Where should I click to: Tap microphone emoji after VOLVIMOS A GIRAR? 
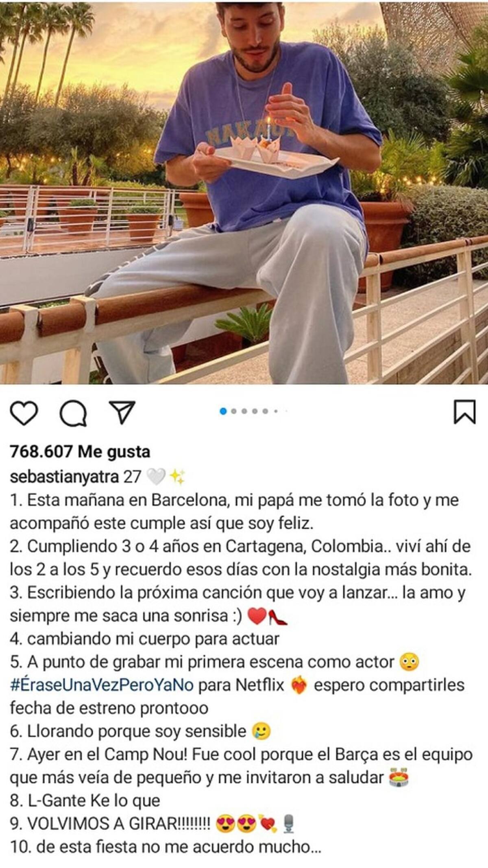(288, 824)
